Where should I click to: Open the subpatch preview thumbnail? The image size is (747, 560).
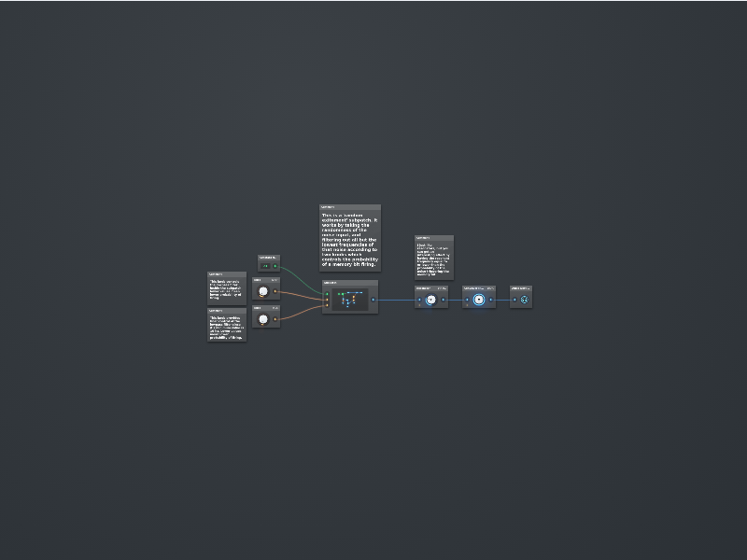click(349, 300)
